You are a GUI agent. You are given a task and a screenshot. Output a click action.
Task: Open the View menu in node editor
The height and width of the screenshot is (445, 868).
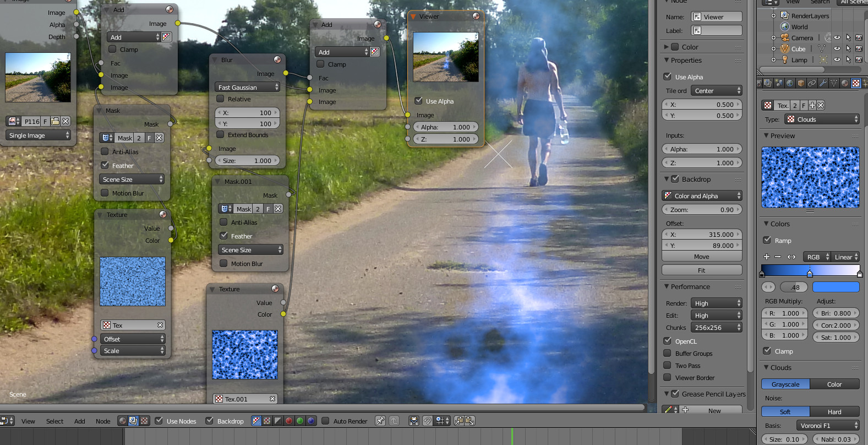pyautogui.click(x=28, y=421)
